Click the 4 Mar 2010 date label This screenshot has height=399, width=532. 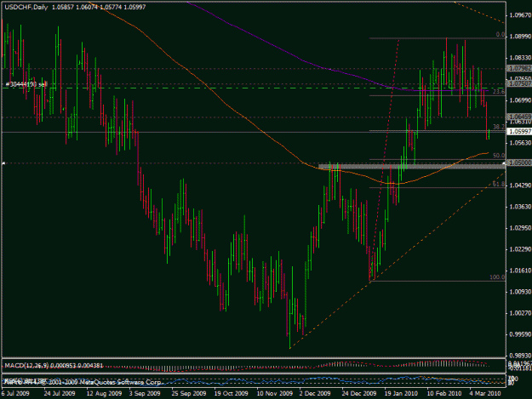point(485,394)
